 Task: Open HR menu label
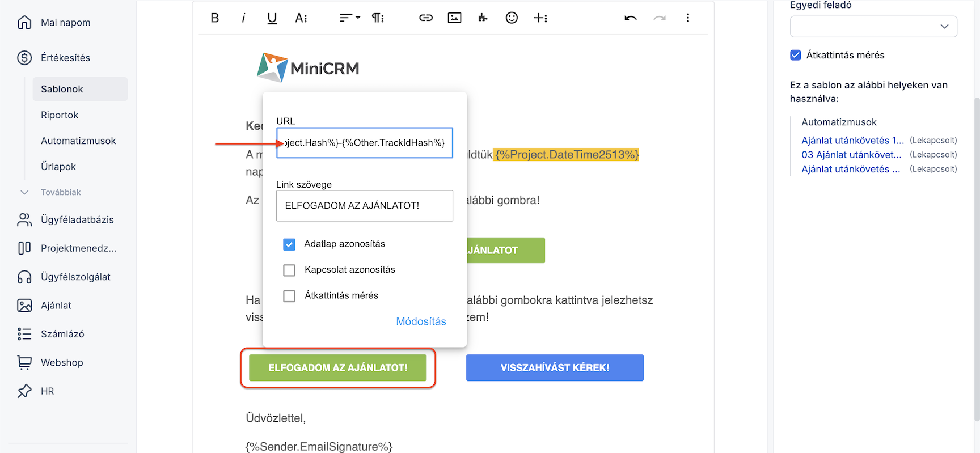pos(48,391)
